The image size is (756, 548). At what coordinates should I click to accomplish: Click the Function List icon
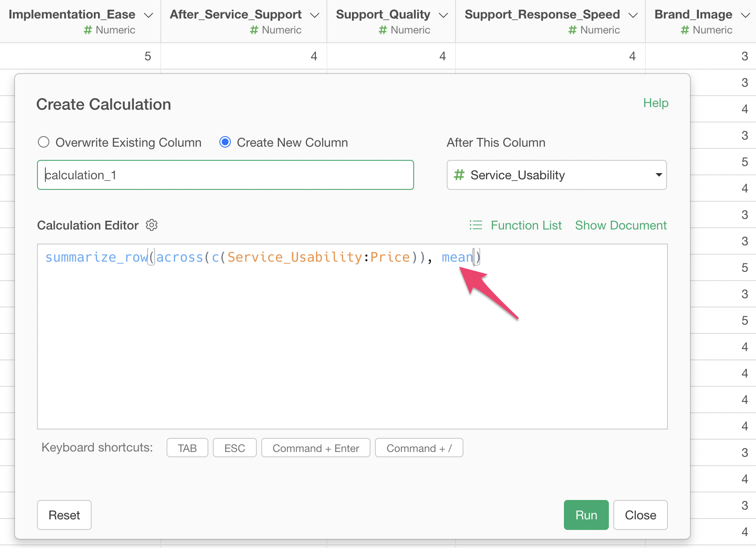[476, 225]
